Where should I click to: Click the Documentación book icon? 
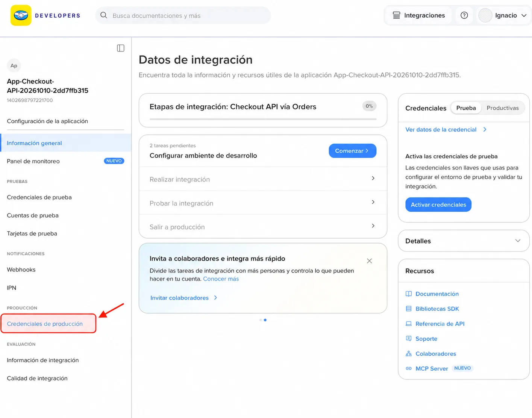409,294
